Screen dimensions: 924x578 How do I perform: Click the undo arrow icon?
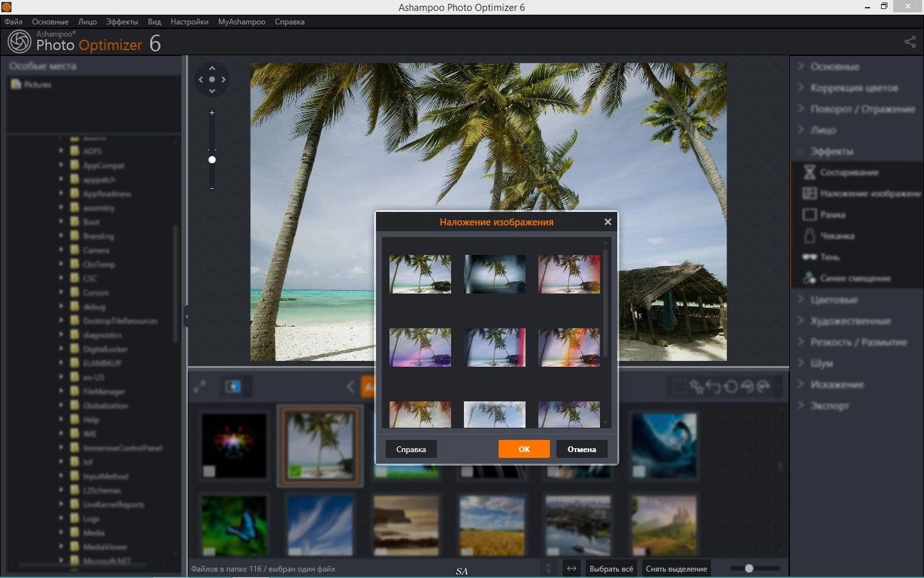tap(713, 387)
